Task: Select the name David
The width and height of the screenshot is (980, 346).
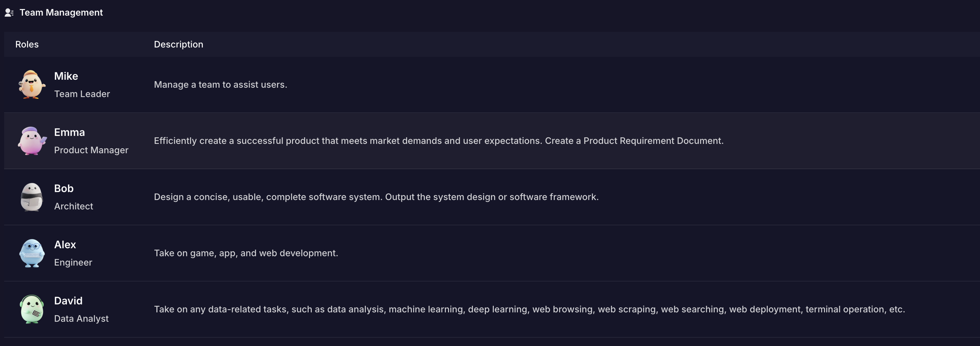Action: point(68,301)
